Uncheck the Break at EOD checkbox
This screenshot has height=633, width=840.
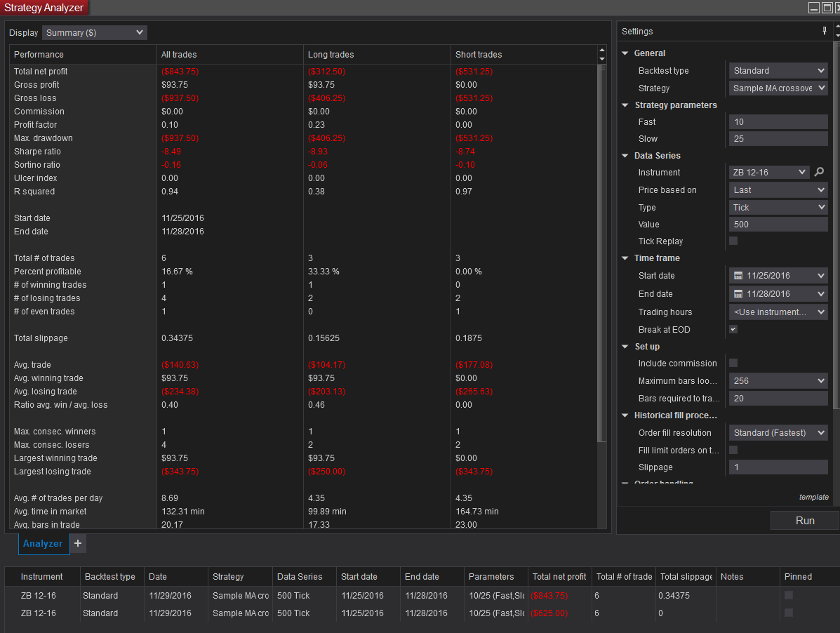[733, 329]
